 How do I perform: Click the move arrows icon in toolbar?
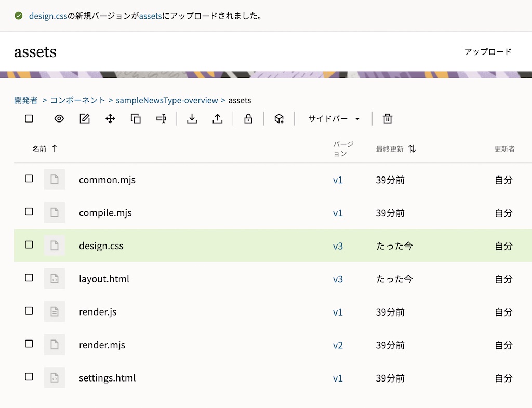[110, 119]
